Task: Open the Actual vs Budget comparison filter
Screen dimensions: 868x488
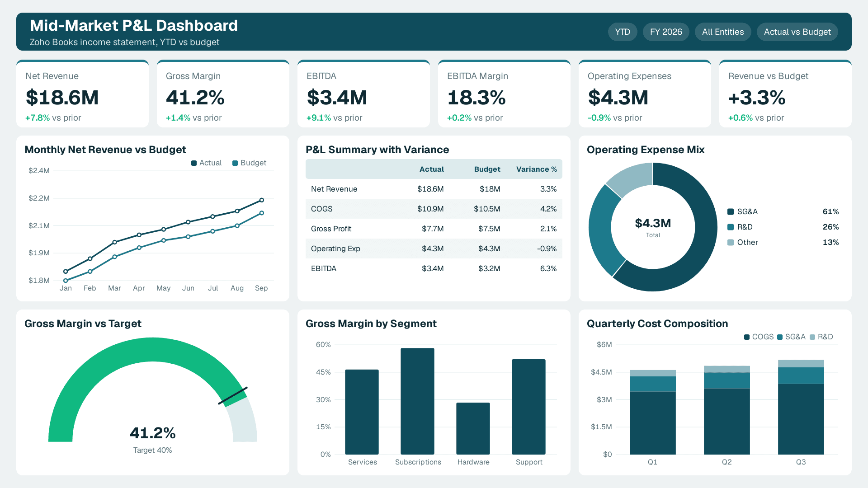Action: pos(797,32)
